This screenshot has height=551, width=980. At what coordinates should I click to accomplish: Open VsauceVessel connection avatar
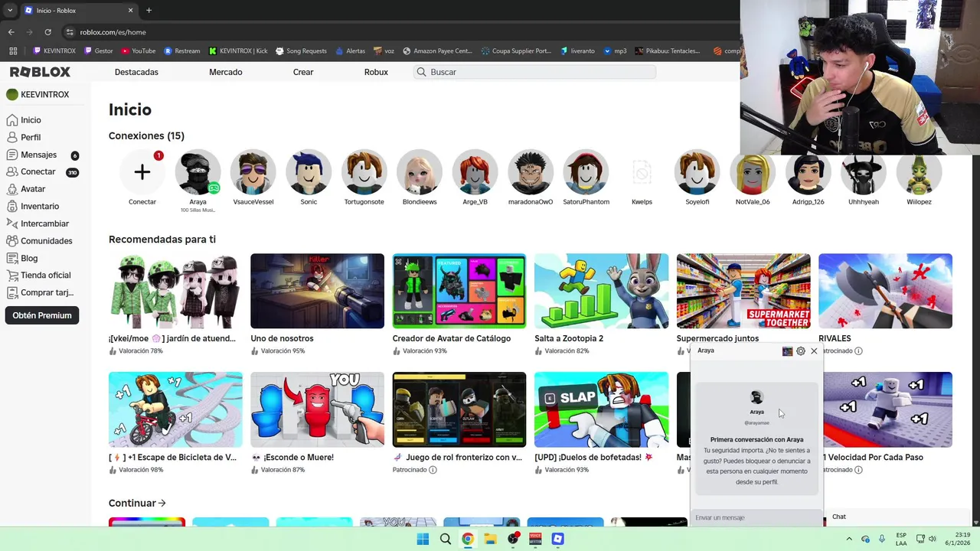coord(253,172)
